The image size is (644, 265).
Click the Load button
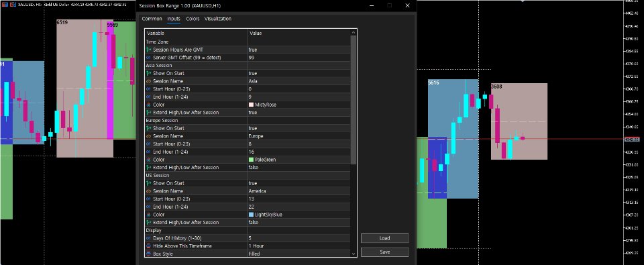[x=385, y=238]
